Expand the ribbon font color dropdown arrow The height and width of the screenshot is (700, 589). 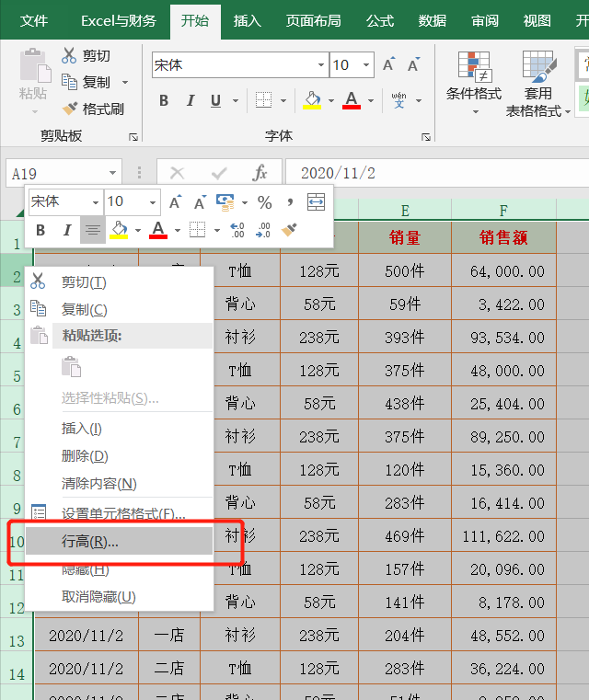click(x=371, y=101)
